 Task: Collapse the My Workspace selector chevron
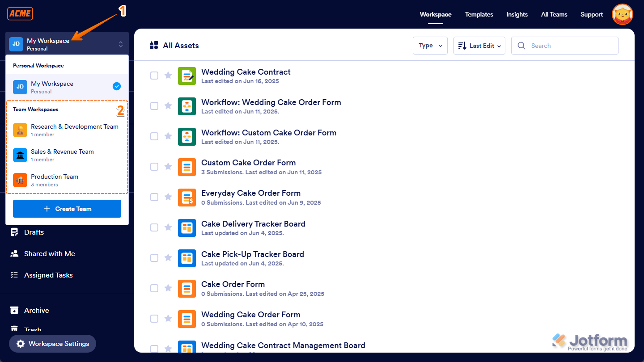120,44
